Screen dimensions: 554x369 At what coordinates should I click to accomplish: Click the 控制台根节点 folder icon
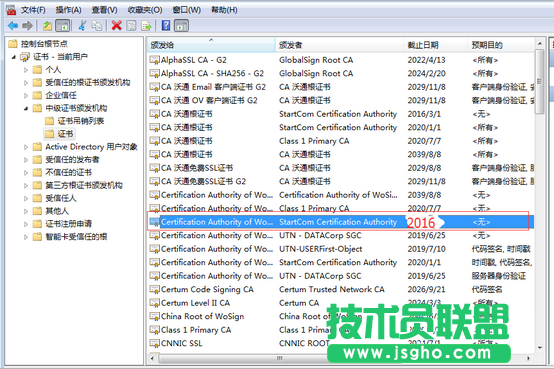tap(13, 44)
